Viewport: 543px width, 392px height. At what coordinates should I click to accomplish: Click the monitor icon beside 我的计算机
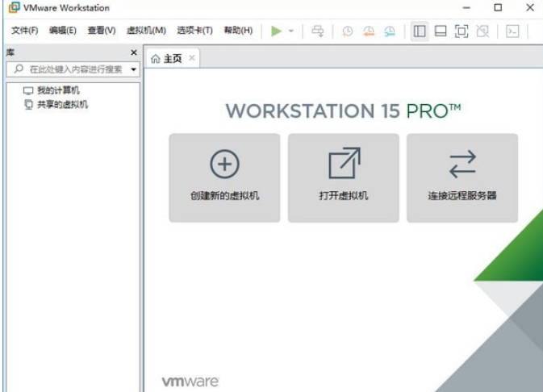(28, 90)
